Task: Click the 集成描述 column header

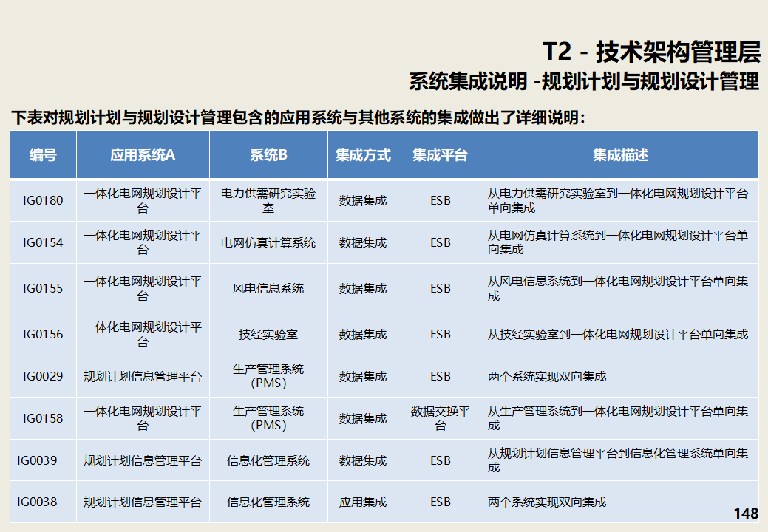Action: 621,154
